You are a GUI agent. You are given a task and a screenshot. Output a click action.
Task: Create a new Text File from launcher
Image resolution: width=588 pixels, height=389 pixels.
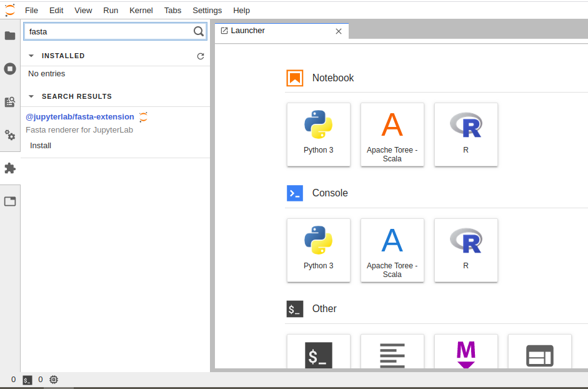(392, 351)
